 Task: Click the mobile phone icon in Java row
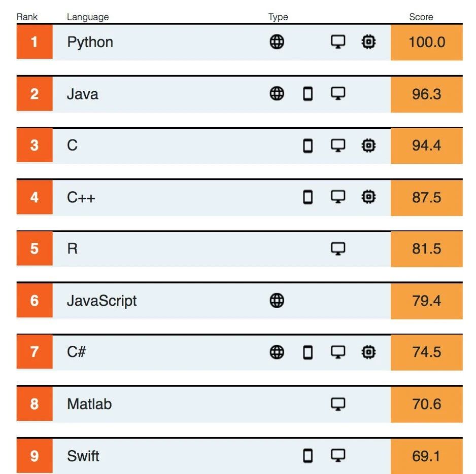pos(308,94)
